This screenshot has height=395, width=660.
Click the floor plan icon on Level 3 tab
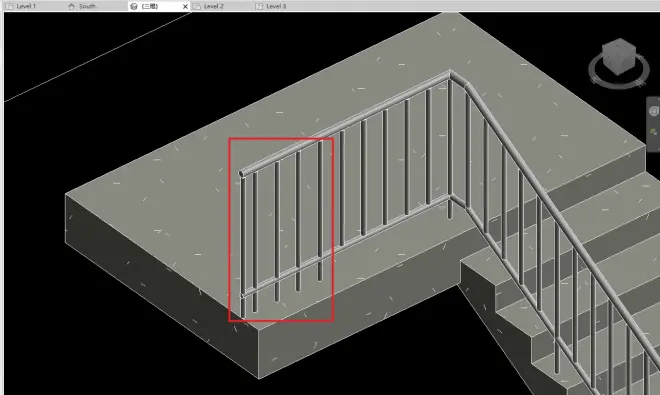pos(259,6)
